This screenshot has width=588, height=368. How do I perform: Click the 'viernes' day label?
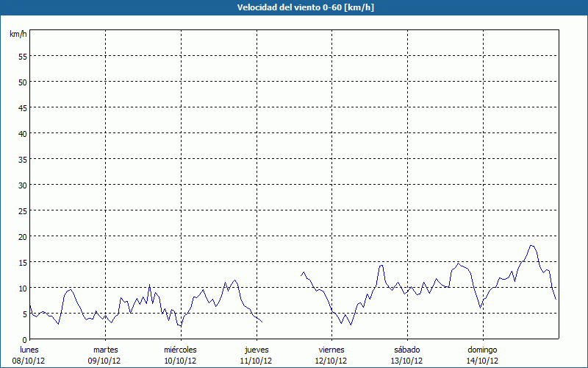coord(331,350)
